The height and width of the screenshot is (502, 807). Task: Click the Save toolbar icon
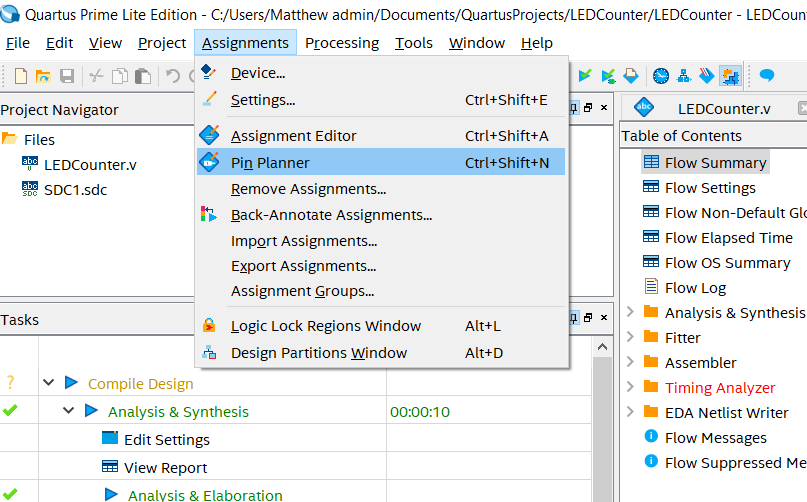[67, 76]
